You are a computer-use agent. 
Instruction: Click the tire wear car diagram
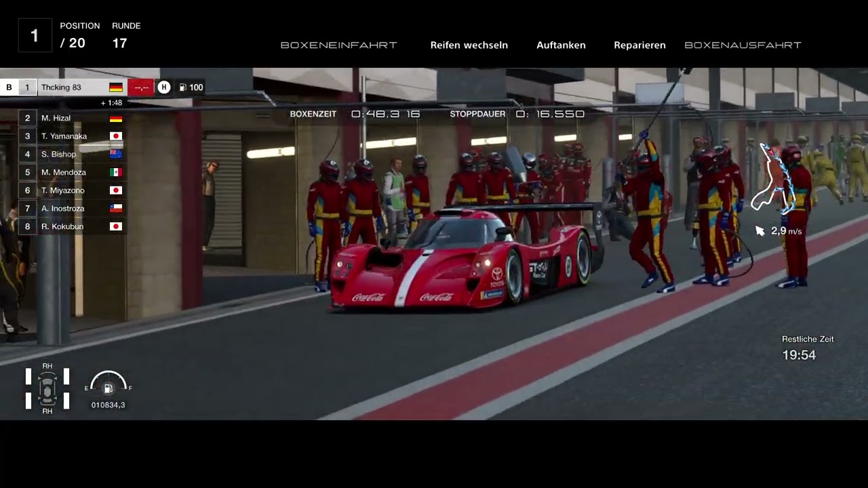click(47, 389)
